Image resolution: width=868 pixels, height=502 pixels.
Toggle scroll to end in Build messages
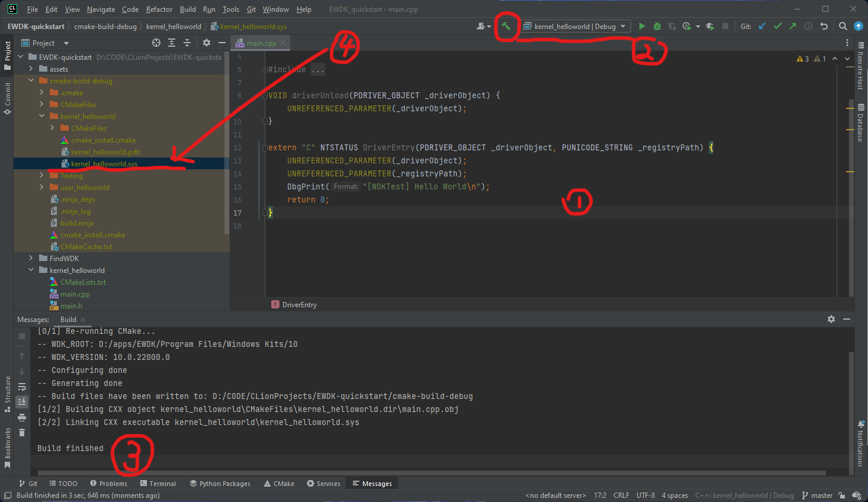click(x=22, y=402)
